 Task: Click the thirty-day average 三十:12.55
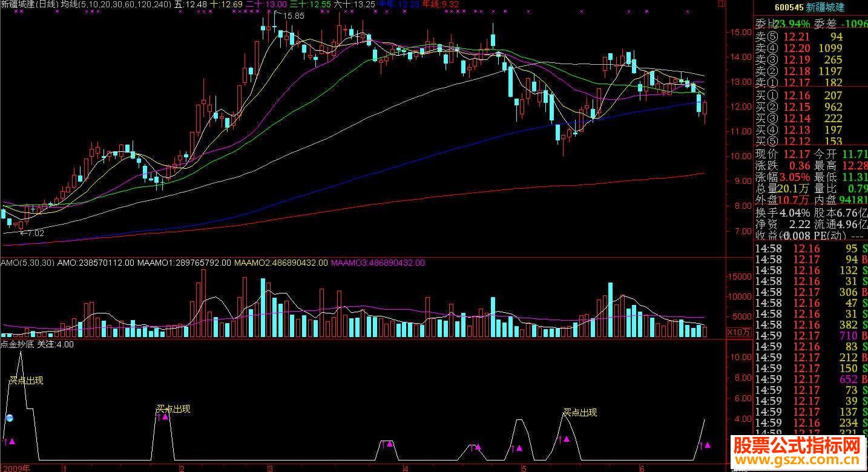click(x=311, y=4)
